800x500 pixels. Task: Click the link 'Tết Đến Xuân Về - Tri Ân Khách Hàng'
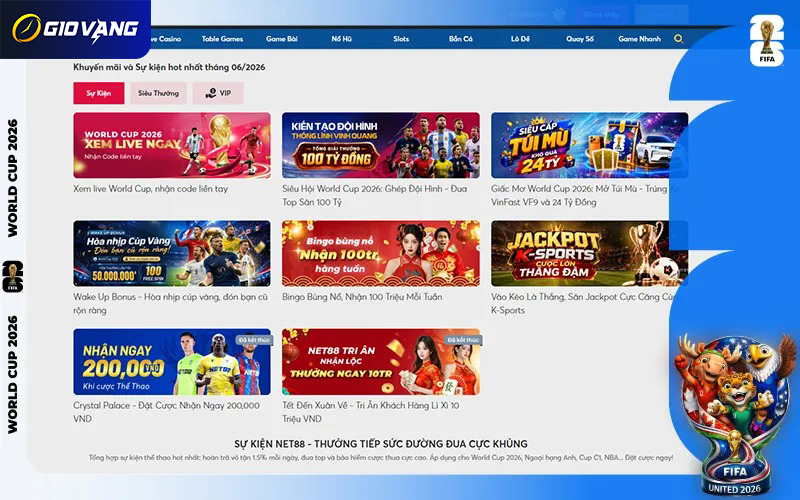point(371,412)
